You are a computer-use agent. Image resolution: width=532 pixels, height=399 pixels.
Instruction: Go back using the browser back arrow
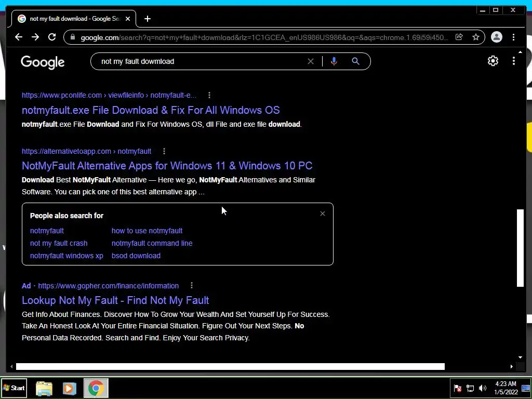tap(19, 37)
